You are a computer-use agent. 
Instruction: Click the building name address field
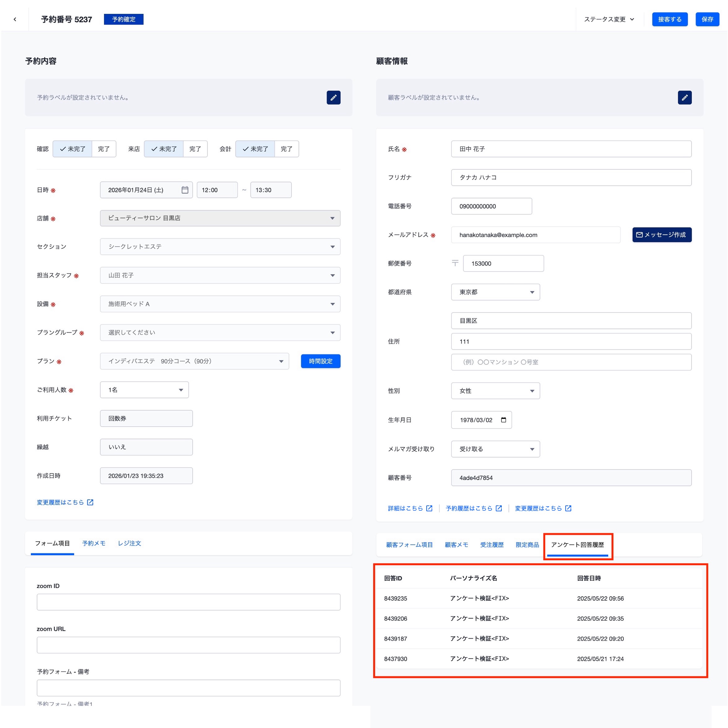tap(571, 362)
